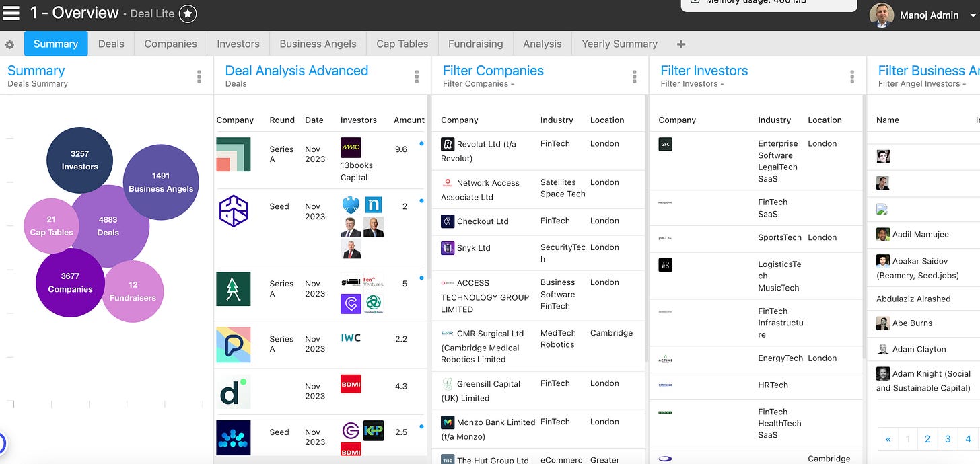Viewport: 980px width, 464px height.
Task: Click the previous page « button
Action: point(888,439)
